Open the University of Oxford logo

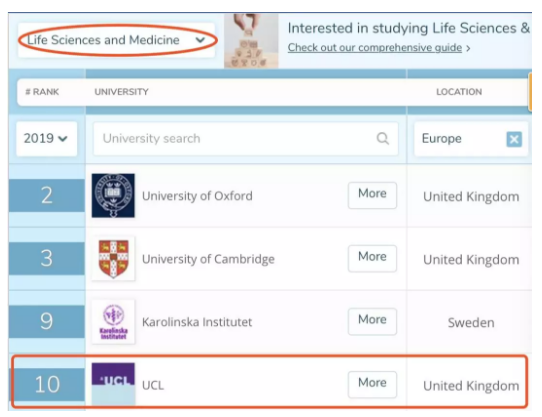click(113, 195)
